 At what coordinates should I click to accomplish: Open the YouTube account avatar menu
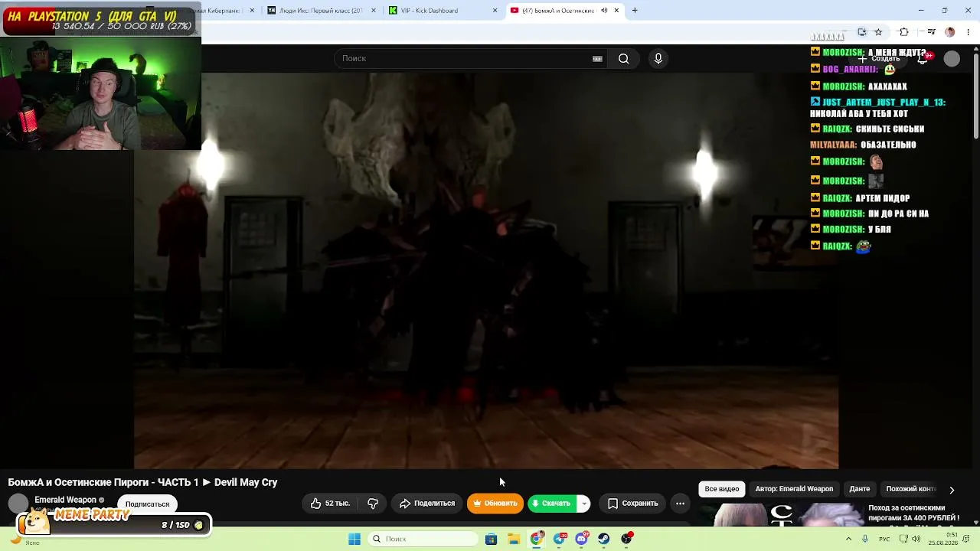[952, 59]
